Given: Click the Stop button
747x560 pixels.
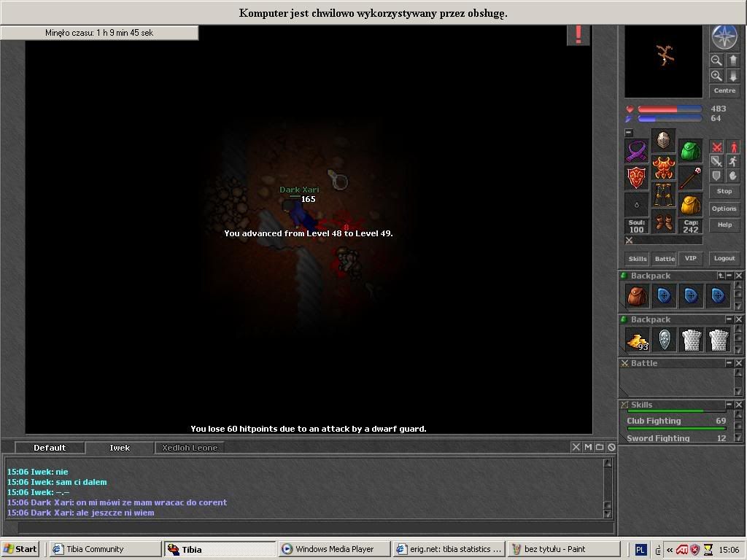Looking at the screenshot, I should [724, 191].
